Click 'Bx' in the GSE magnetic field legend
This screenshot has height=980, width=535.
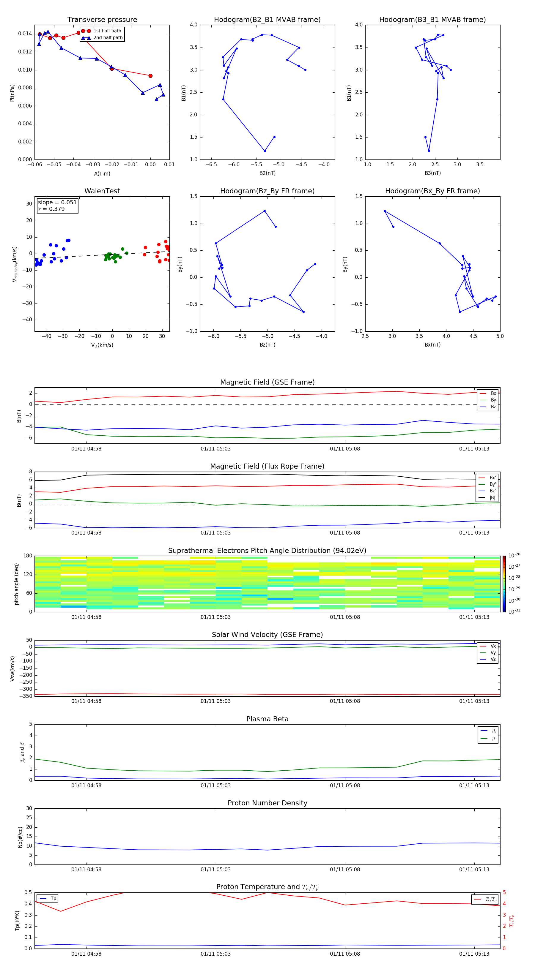493,393
